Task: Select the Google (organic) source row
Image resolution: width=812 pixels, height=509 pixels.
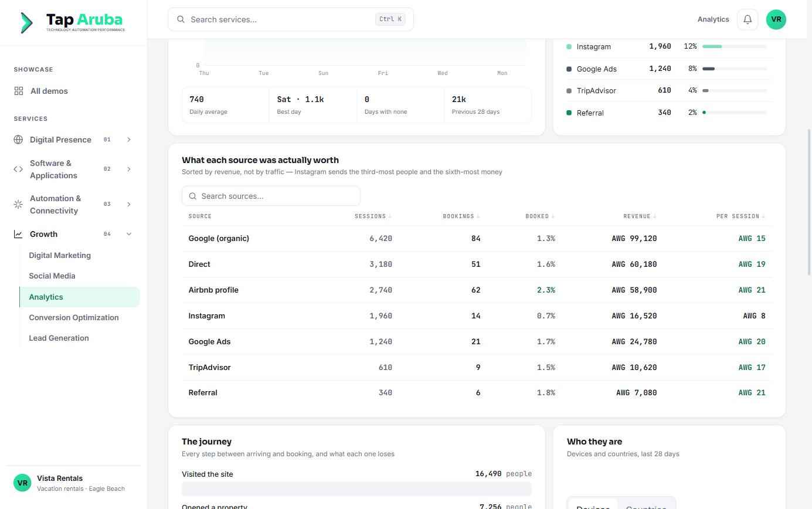Action: [477, 239]
